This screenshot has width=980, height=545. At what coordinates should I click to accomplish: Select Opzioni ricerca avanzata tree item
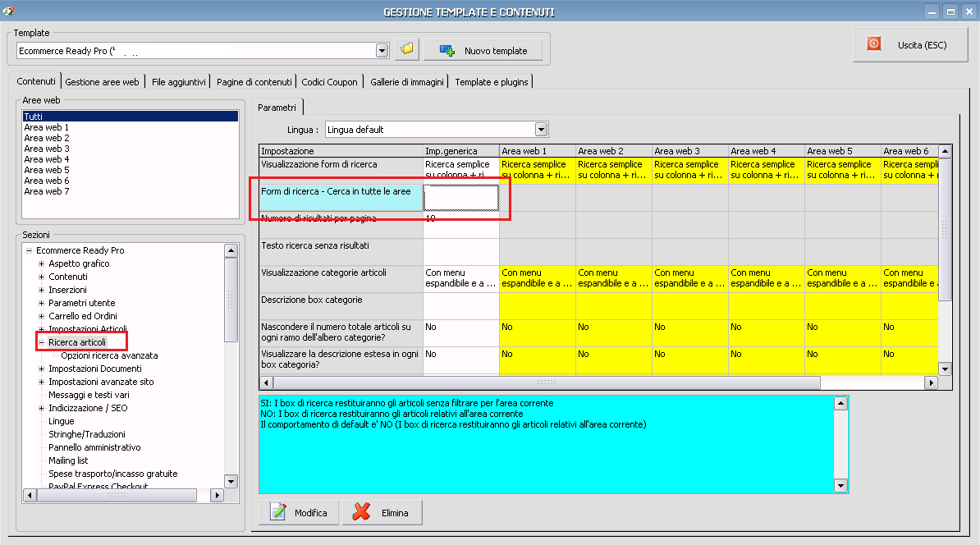click(109, 355)
